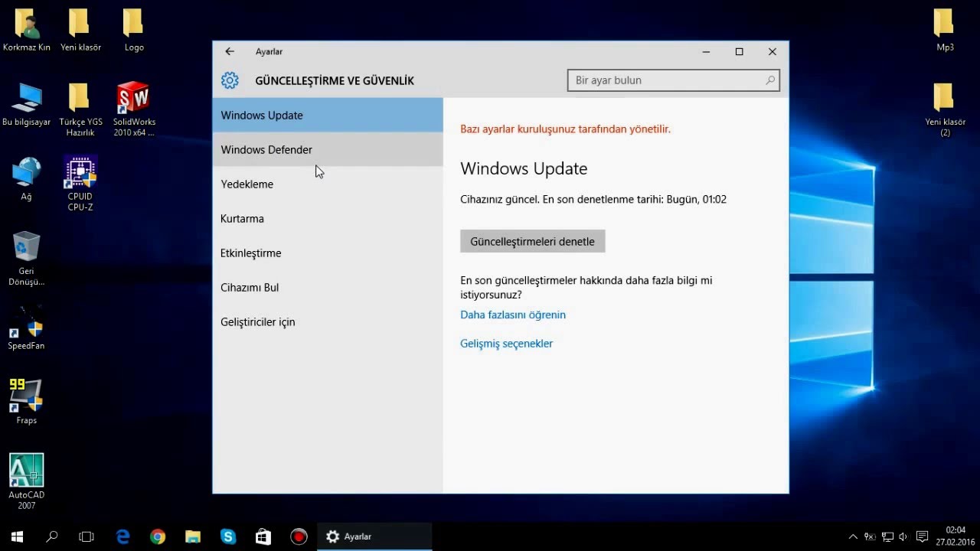
Task: Focus the Bir ayar bulun search field
Action: (674, 80)
